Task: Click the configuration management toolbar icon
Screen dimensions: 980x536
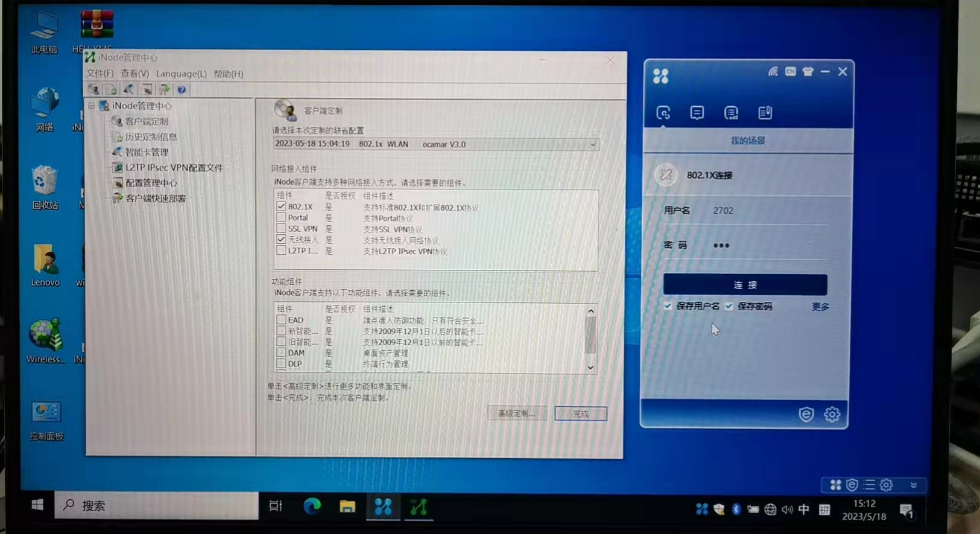Action: tap(147, 90)
